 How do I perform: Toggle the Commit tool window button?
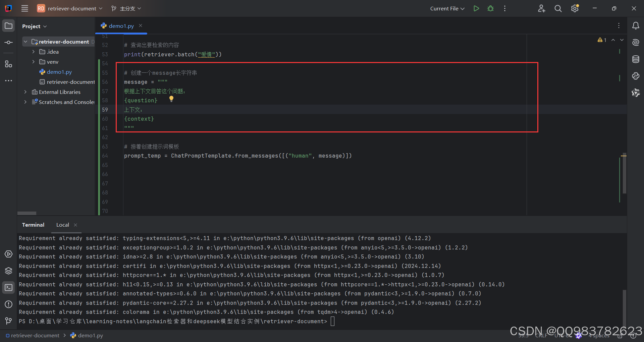pos(9,43)
